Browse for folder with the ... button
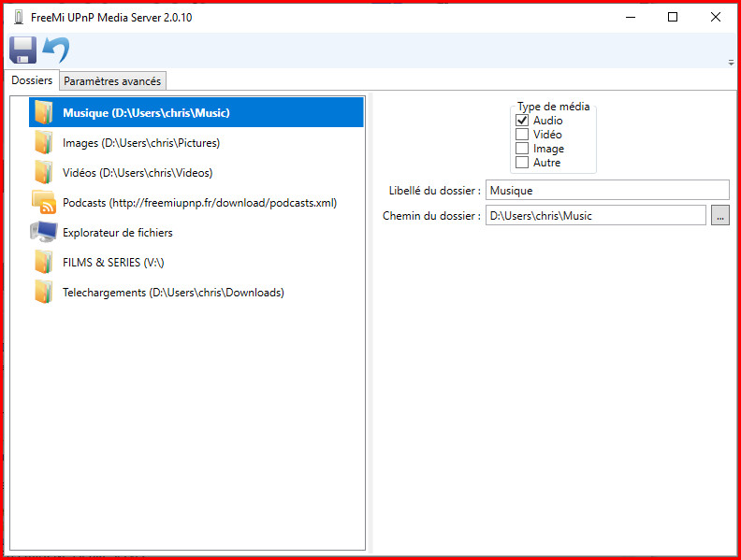This screenshot has height=560, width=741. (720, 215)
